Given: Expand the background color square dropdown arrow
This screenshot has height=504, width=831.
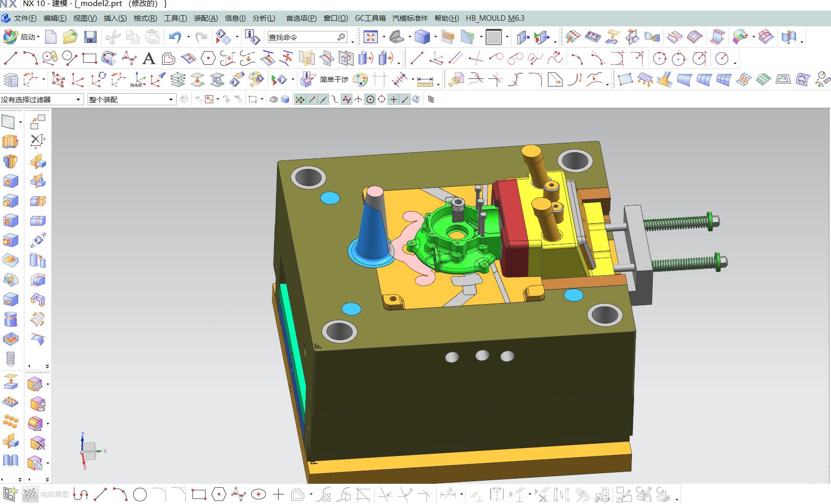Looking at the screenshot, I should pos(507,37).
